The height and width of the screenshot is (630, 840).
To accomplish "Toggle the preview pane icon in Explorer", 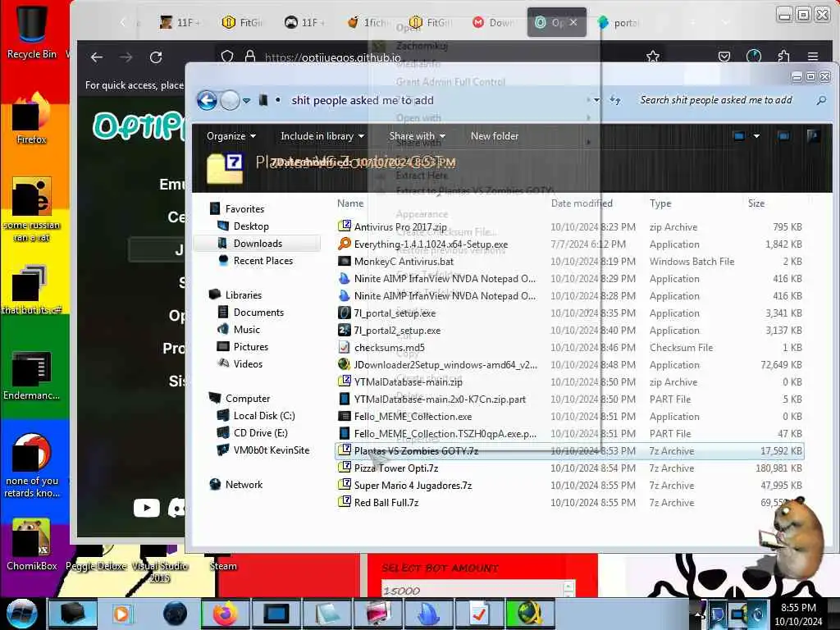I will (783, 136).
